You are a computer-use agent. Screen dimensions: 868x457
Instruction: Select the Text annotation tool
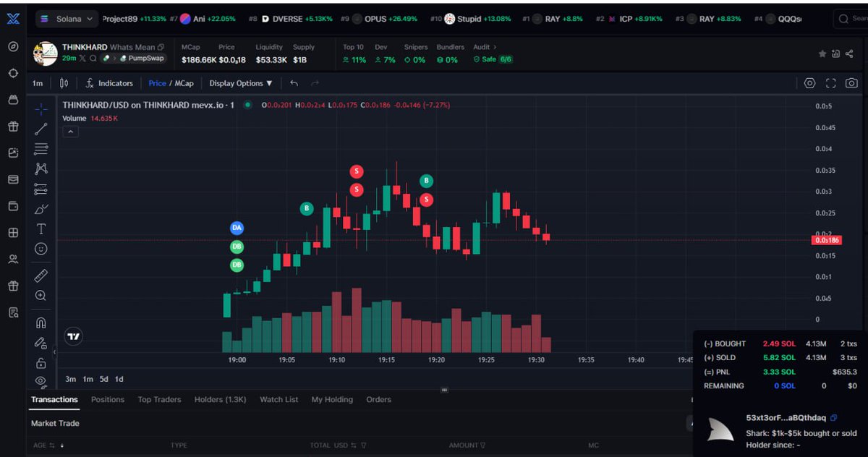click(x=41, y=229)
